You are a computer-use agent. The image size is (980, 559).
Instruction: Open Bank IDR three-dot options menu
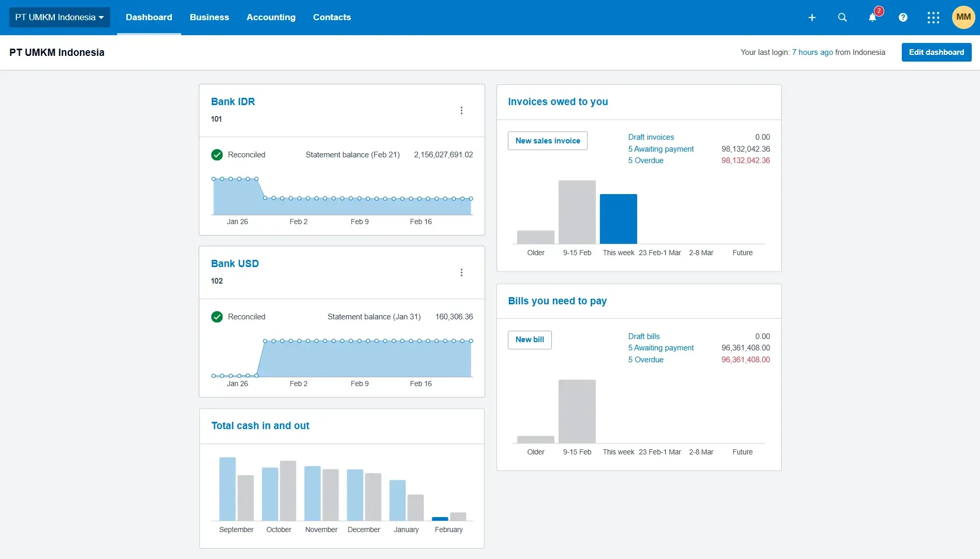click(461, 111)
